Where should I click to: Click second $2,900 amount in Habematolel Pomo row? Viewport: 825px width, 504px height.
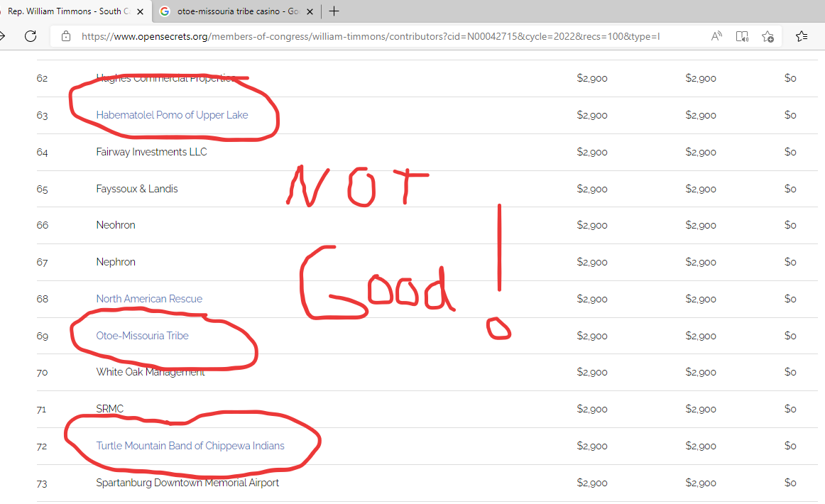click(701, 115)
